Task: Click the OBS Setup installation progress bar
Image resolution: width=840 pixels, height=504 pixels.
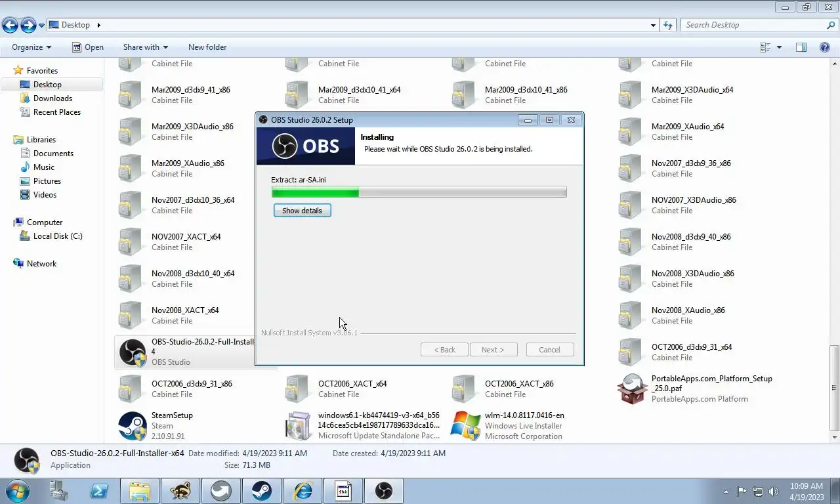Action: [x=419, y=192]
